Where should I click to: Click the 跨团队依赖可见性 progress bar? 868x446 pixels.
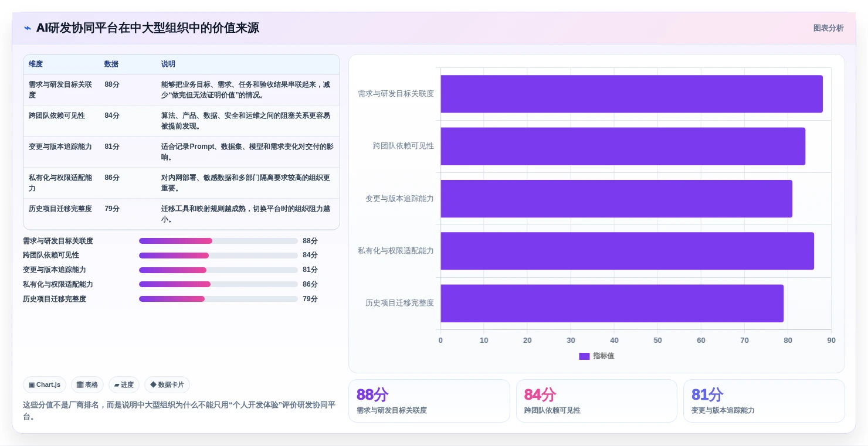click(218, 256)
